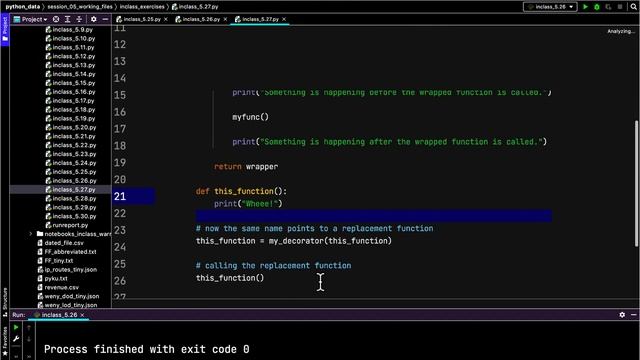Open inclass_5.12.py in the project tree

[x=70, y=56]
